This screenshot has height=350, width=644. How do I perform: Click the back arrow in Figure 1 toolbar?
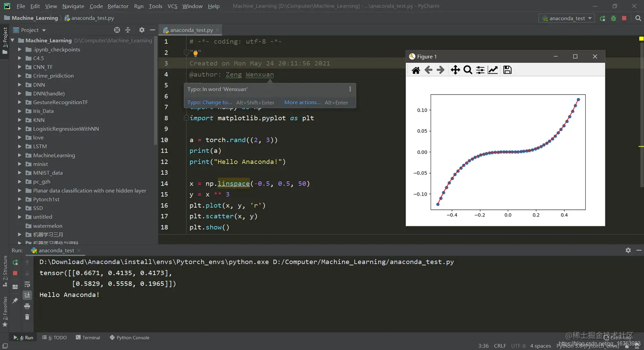[428, 70]
